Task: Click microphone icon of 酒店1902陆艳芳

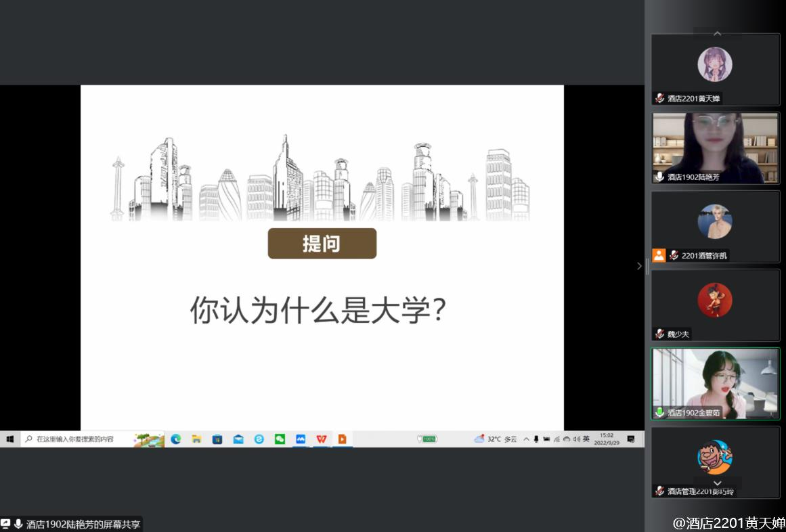Action: [659, 177]
